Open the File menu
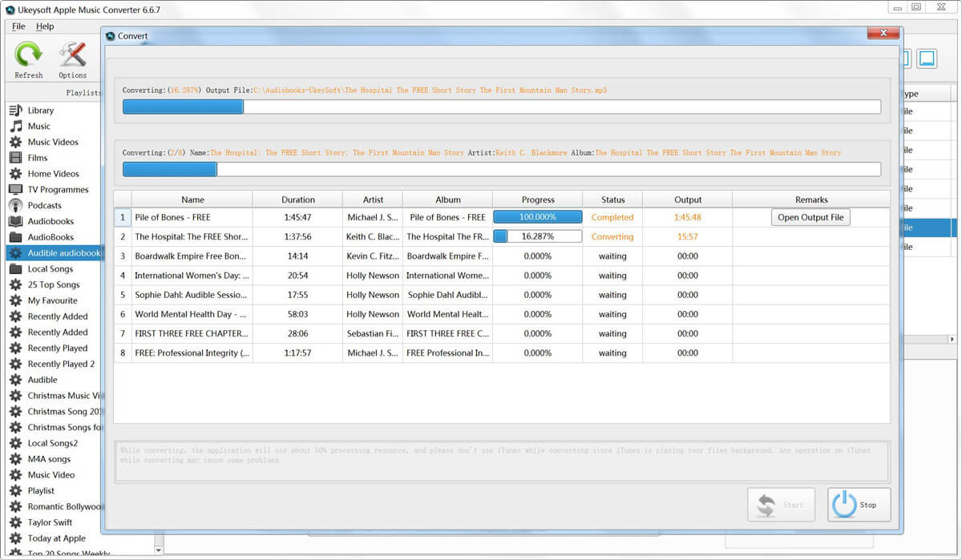Viewport: 962px width, 560px height. pyautogui.click(x=18, y=26)
